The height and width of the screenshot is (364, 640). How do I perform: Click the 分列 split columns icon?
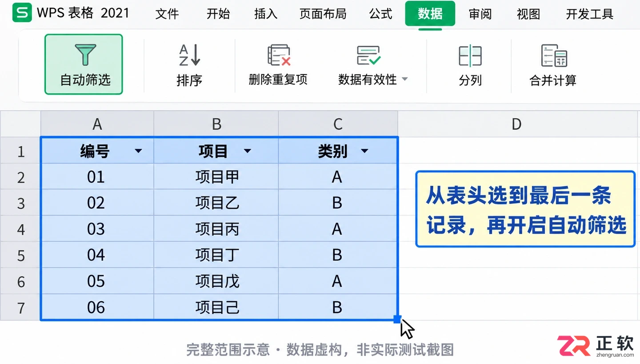click(470, 56)
